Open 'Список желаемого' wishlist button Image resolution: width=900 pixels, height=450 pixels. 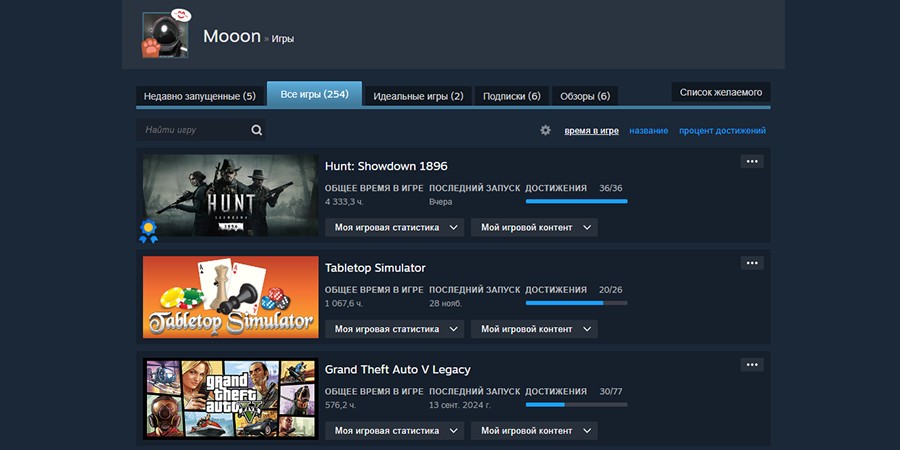[721, 92]
